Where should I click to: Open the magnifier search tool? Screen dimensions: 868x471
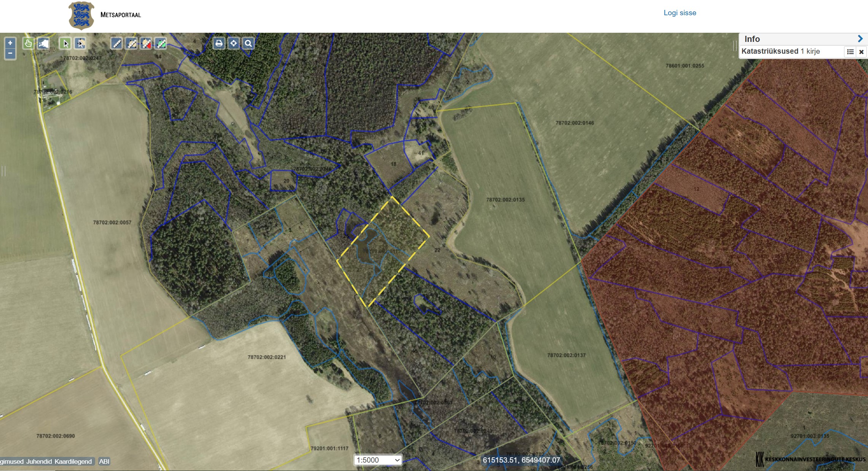(248, 43)
